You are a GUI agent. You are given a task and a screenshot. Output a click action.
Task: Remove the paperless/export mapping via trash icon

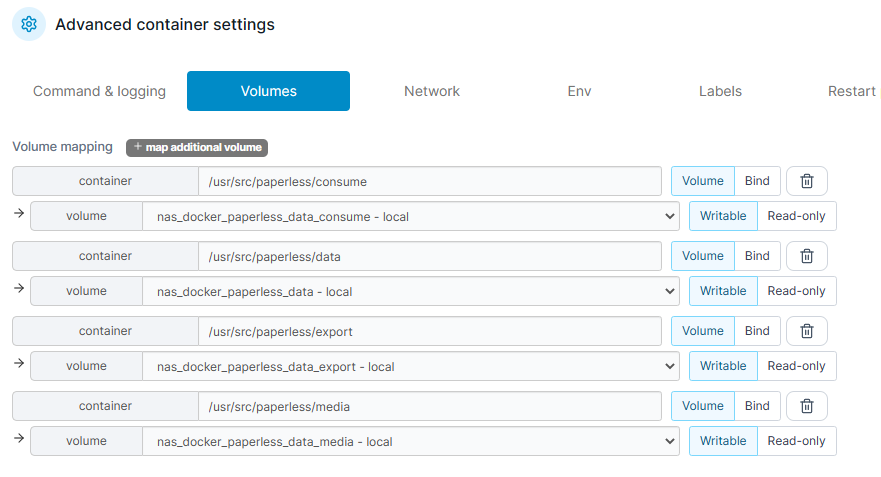click(806, 331)
